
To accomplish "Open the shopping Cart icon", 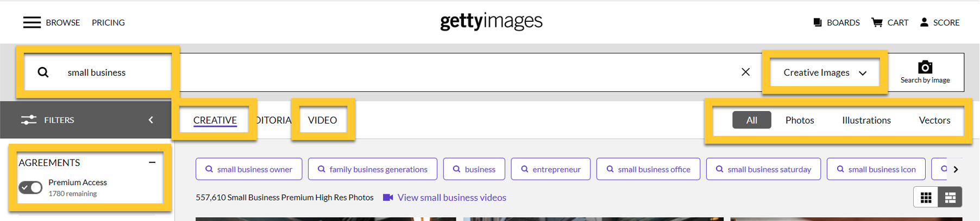I will [877, 22].
